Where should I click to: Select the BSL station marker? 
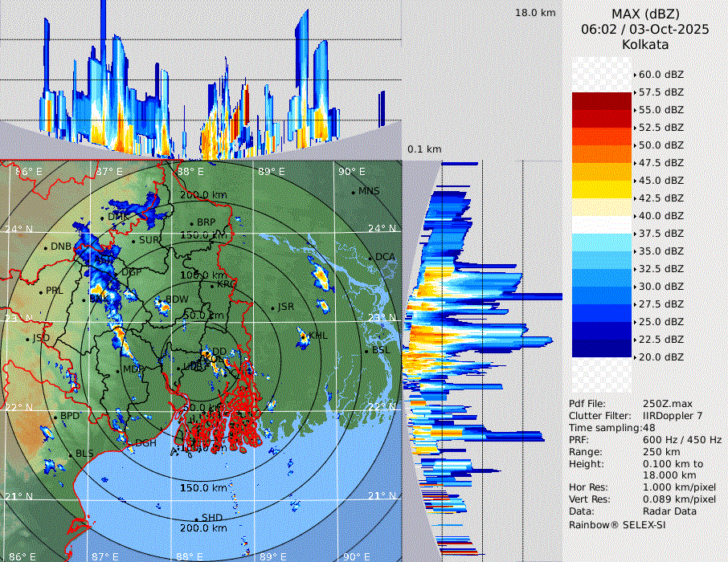366,351
